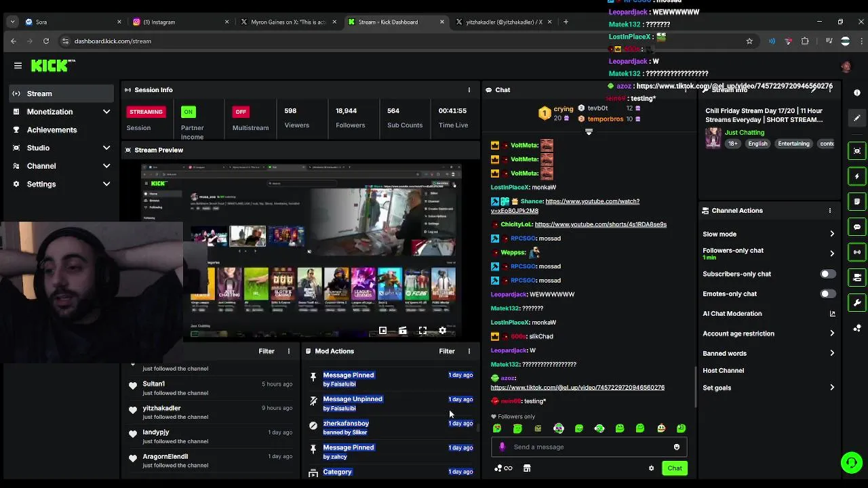Click the points infinity icon below the message box
Image resolution: width=868 pixels, height=488 pixels.
pyautogui.click(x=503, y=468)
